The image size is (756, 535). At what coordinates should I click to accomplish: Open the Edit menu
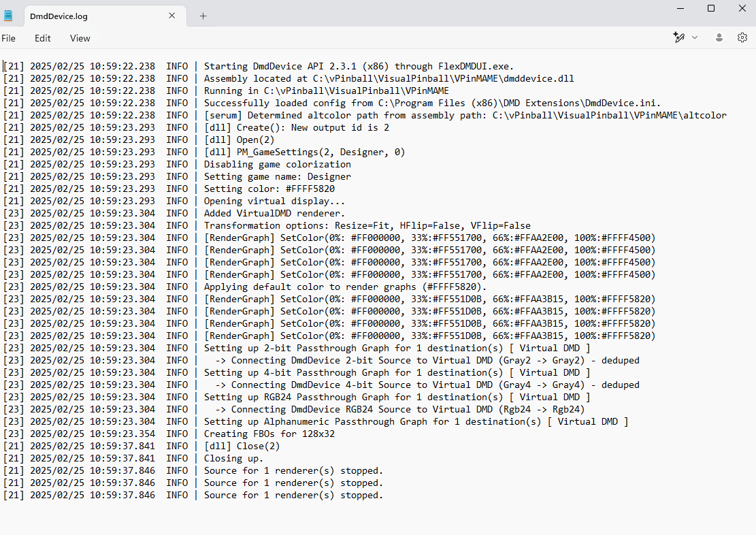pyautogui.click(x=43, y=38)
